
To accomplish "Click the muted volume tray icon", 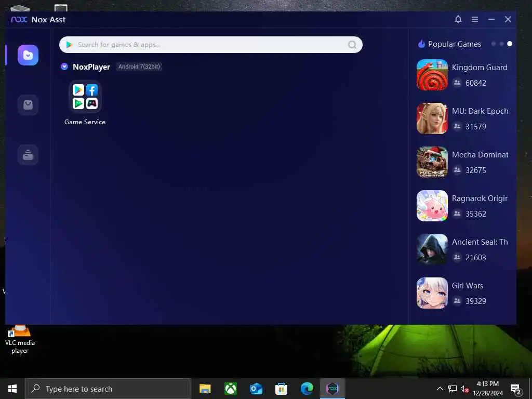I will click(x=464, y=389).
